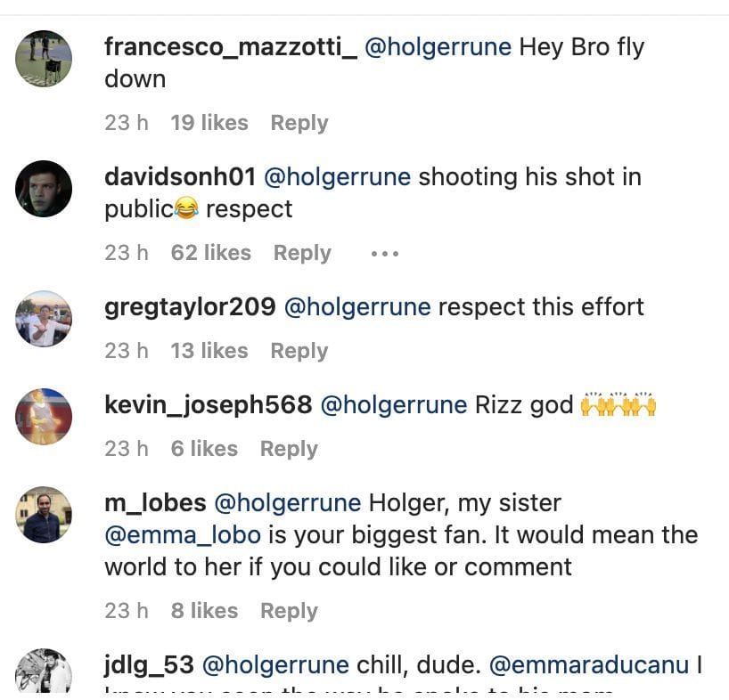Reply to davidsonh01's comment
The image size is (729, 700).
click(302, 253)
